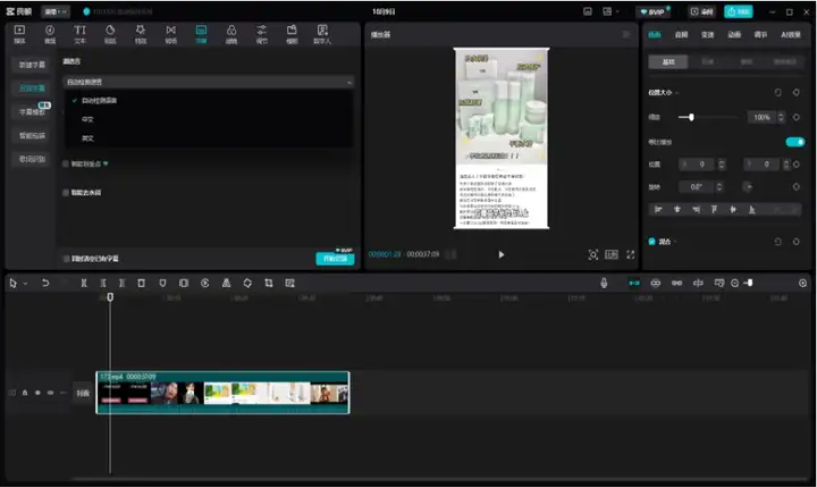
Task: Click the teal Export button at the top
Action: 738,11
